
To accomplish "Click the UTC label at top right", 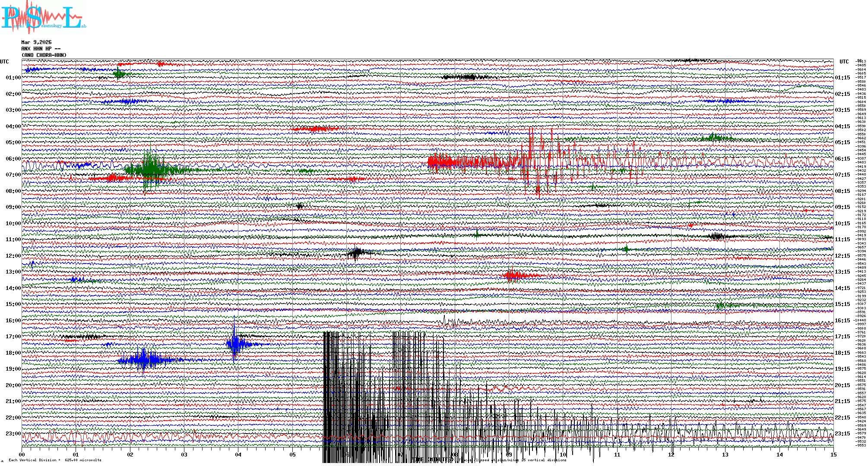I will click(844, 62).
